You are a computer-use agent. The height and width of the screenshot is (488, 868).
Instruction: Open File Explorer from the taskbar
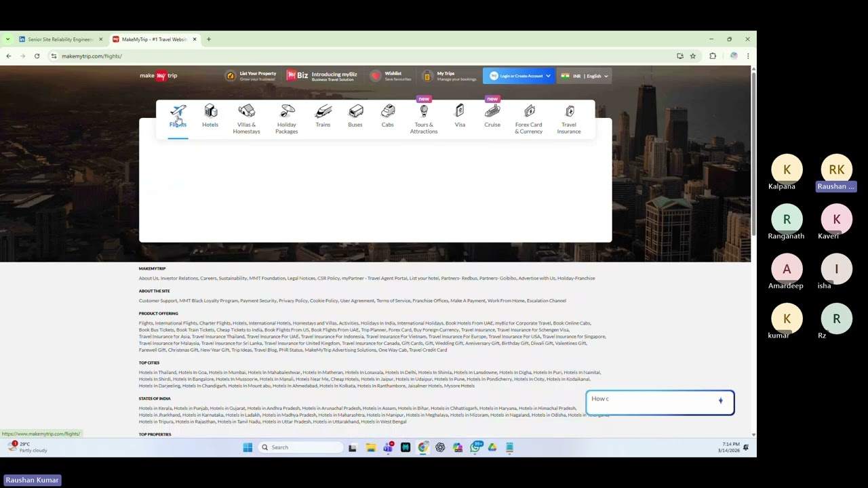point(370,447)
